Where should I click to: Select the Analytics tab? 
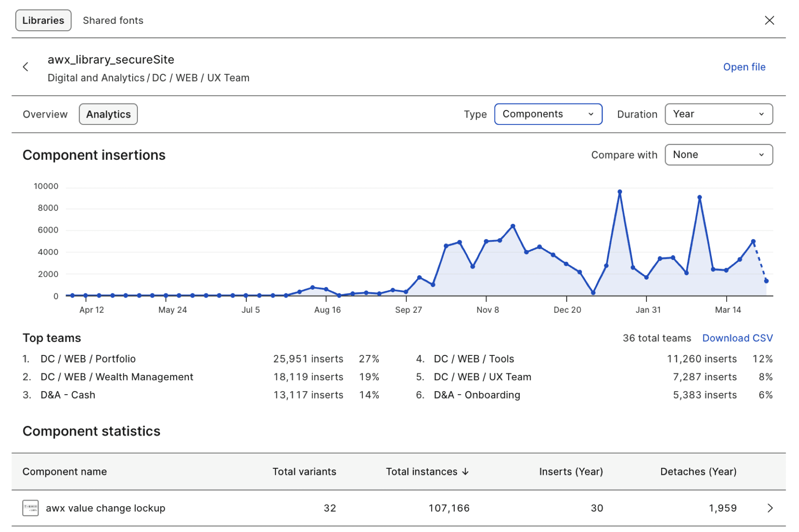point(108,114)
